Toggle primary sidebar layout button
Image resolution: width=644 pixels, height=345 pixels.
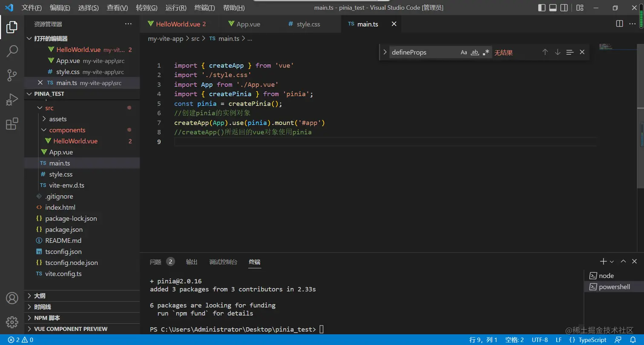click(542, 8)
